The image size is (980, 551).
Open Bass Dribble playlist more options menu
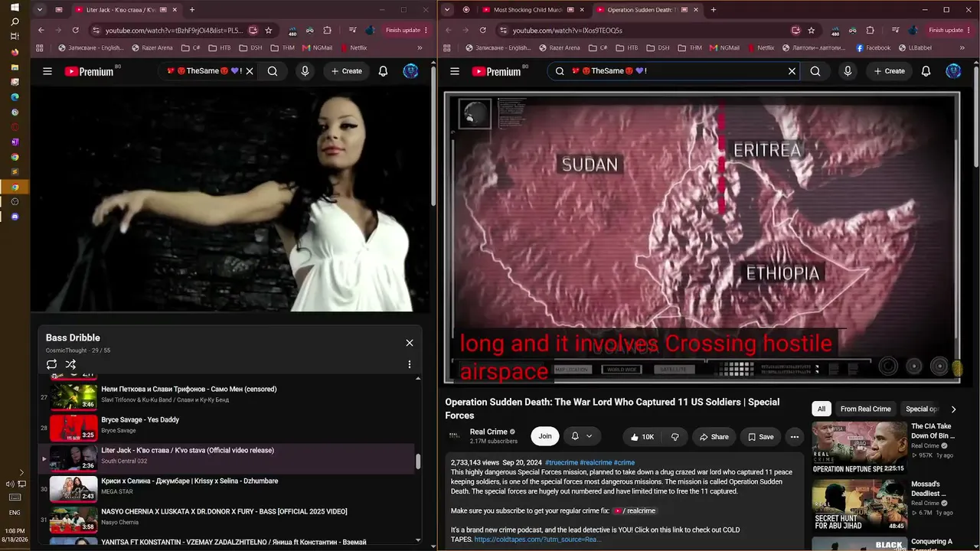pos(410,364)
